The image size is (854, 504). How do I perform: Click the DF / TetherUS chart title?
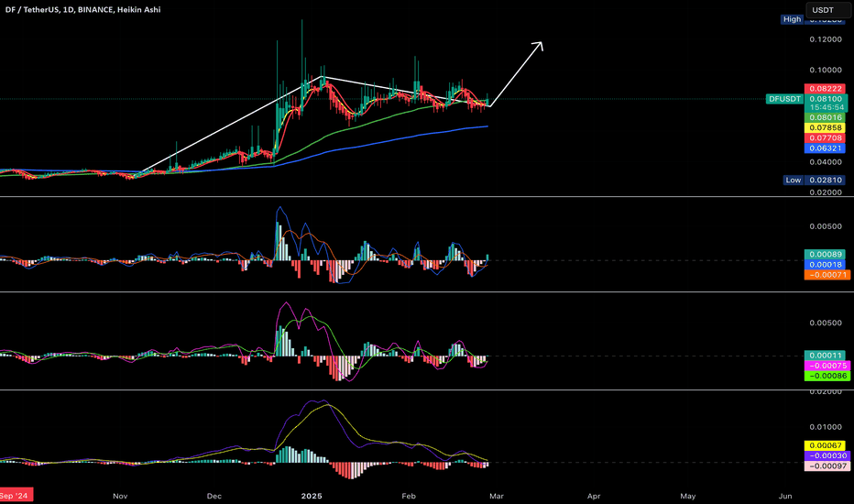tap(82, 10)
